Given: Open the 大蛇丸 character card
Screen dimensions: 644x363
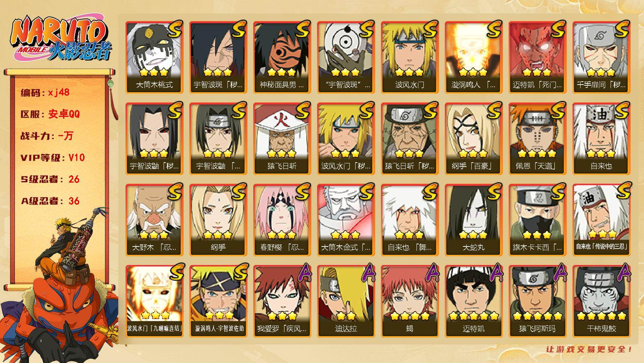Looking at the screenshot, I should click(473, 220).
